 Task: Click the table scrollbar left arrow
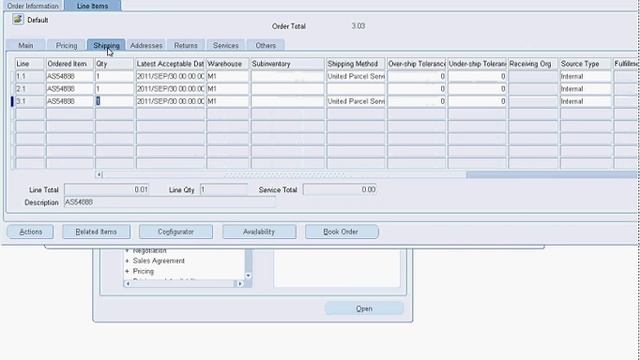pyautogui.click(x=99, y=175)
